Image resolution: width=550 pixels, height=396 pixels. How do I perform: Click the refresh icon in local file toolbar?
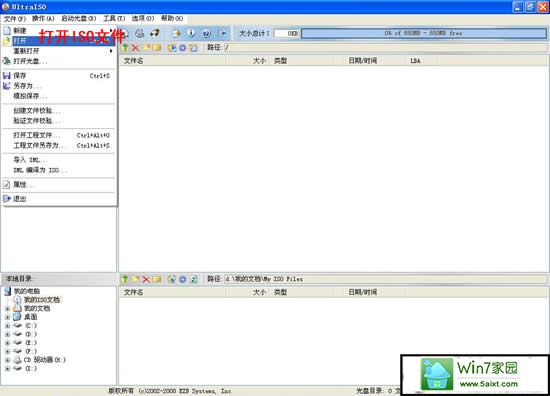pos(194,279)
